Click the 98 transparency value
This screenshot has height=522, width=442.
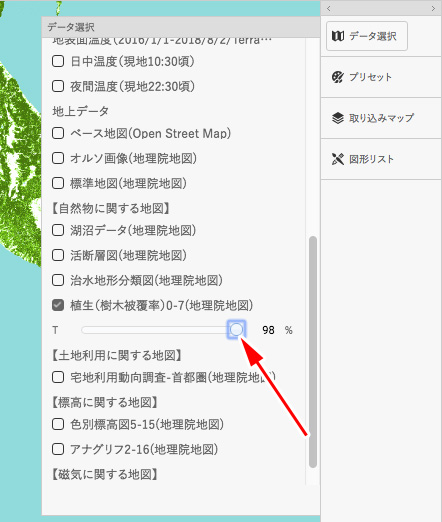click(x=268, y=330)
